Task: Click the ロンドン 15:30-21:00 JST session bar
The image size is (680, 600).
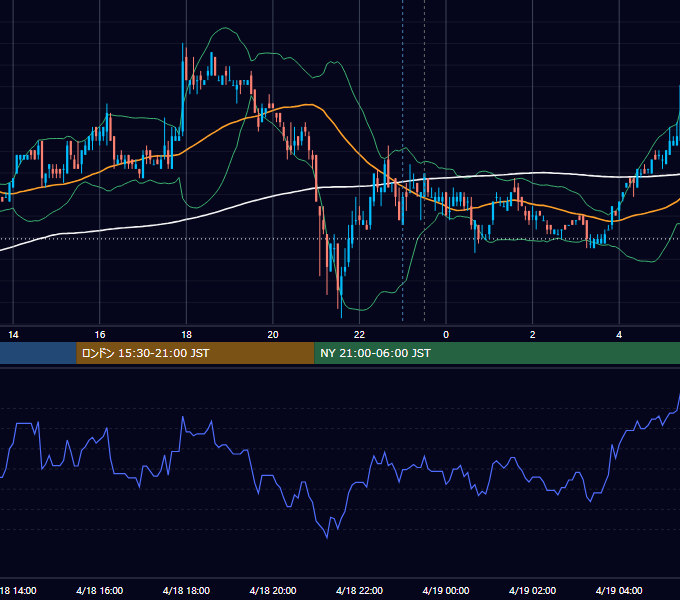Action: point(195,353)
